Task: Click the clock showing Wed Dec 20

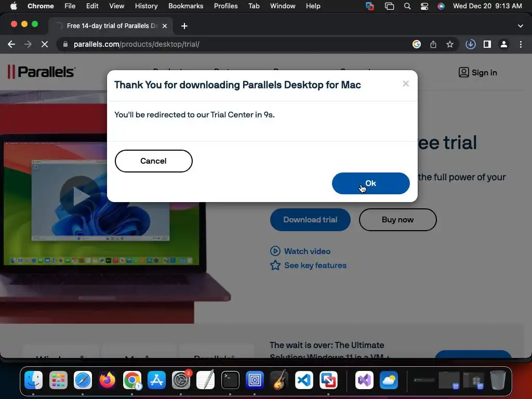Action: pyautogui.click(x=487, y=6)
